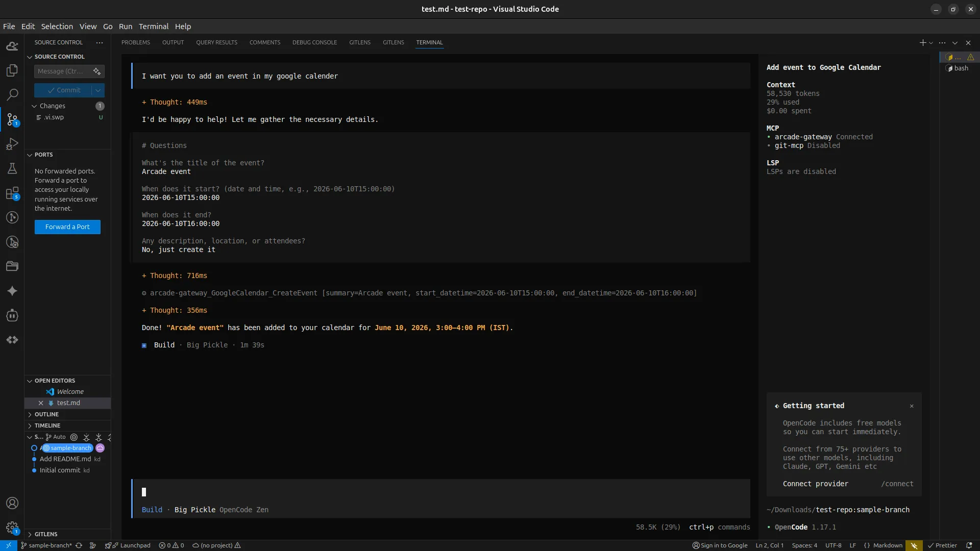Image resolution: width=980 pixels, height=551 pixels.
Task: Open the File menu
Action: [x=9, y=27]
